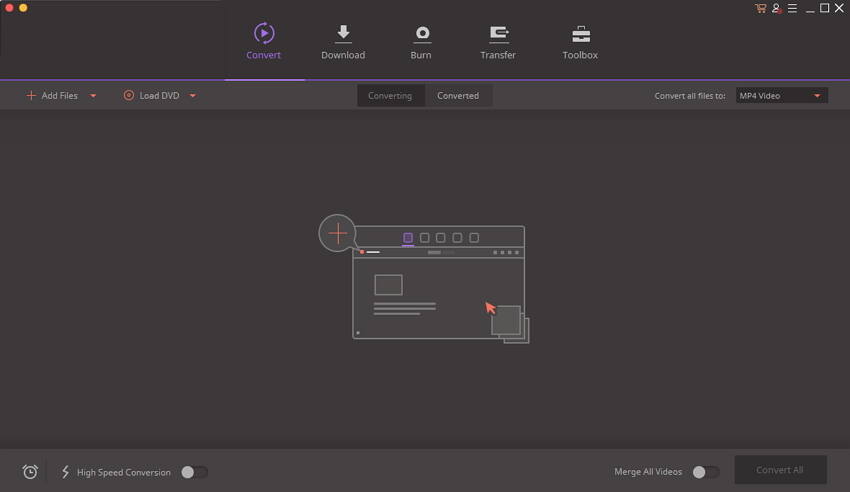Open the Burn section
Viewport: 850px width, 492px height.
[421, 42]
